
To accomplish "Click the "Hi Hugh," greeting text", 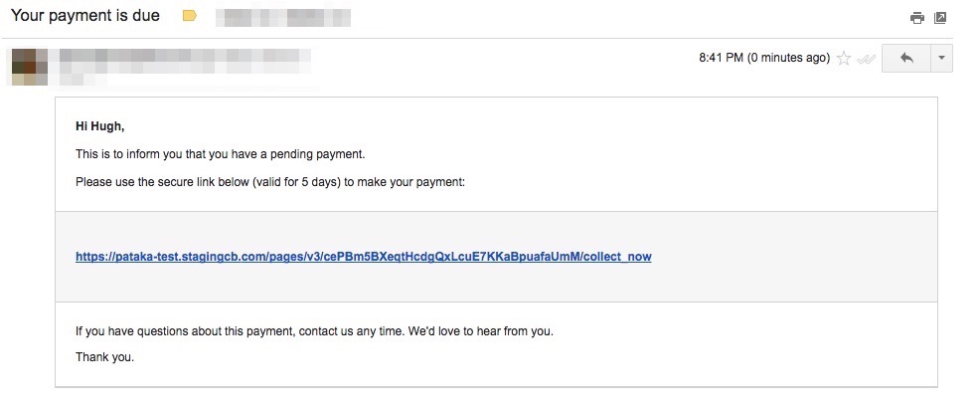I will [x=100, y=126].
